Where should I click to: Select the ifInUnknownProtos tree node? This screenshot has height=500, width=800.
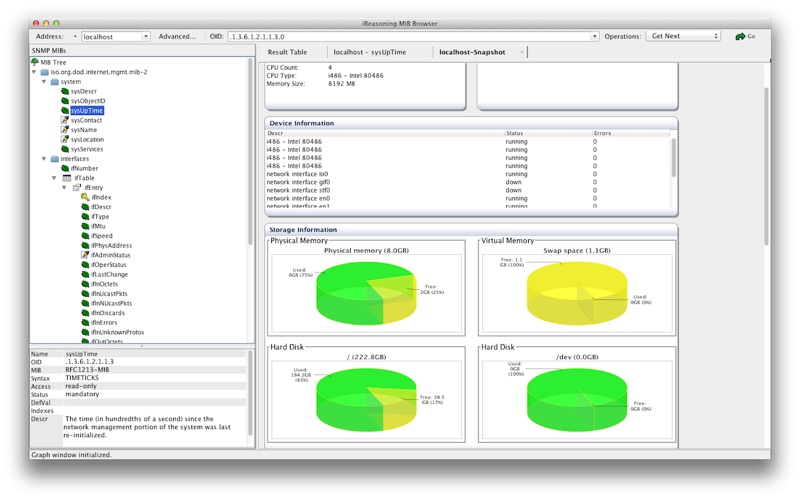pos(117,332)
